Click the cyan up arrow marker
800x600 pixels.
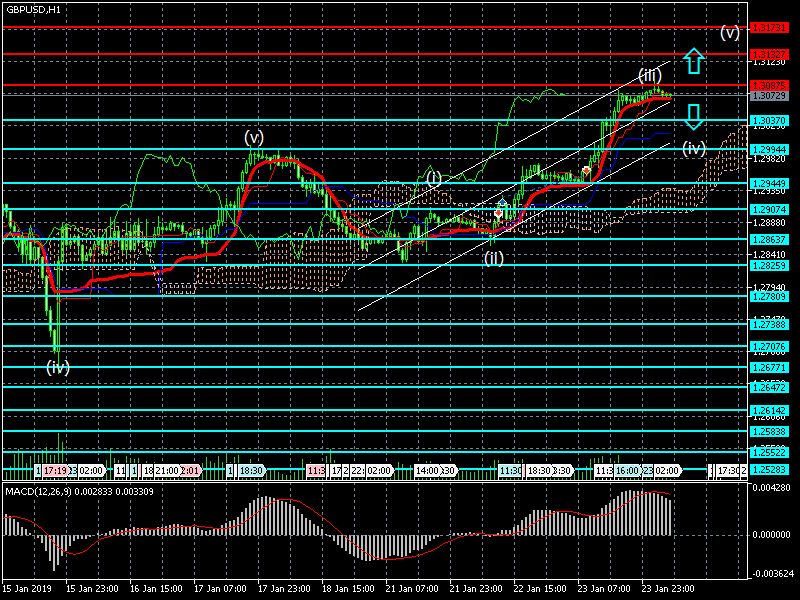[x=694, y=62]
